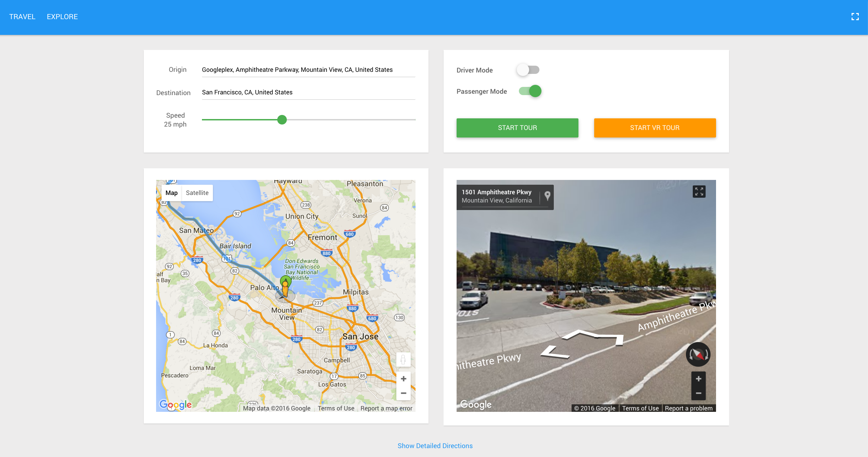Show Detailed Directions below the maps
868x457 pixels.
point(435,446)
